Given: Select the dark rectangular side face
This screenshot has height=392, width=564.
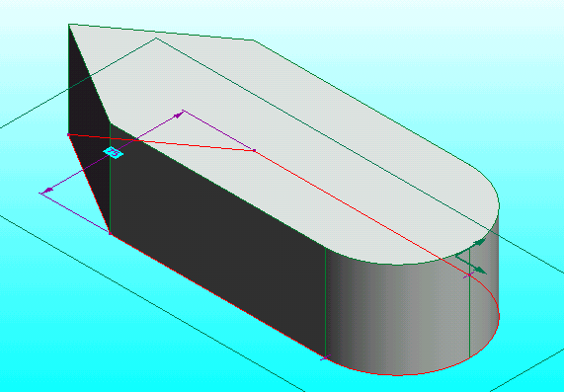Looking at the screenshot, I should (x=215, y=237).
